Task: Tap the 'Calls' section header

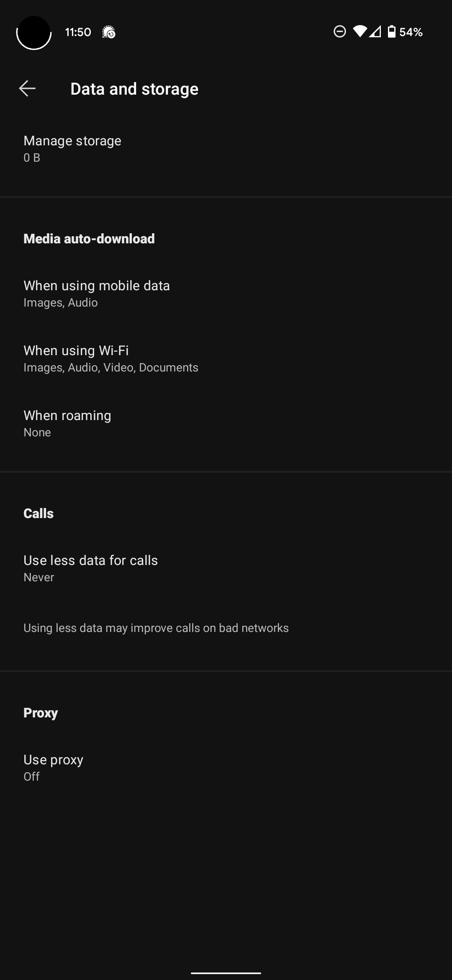Action: click(38, 513)
